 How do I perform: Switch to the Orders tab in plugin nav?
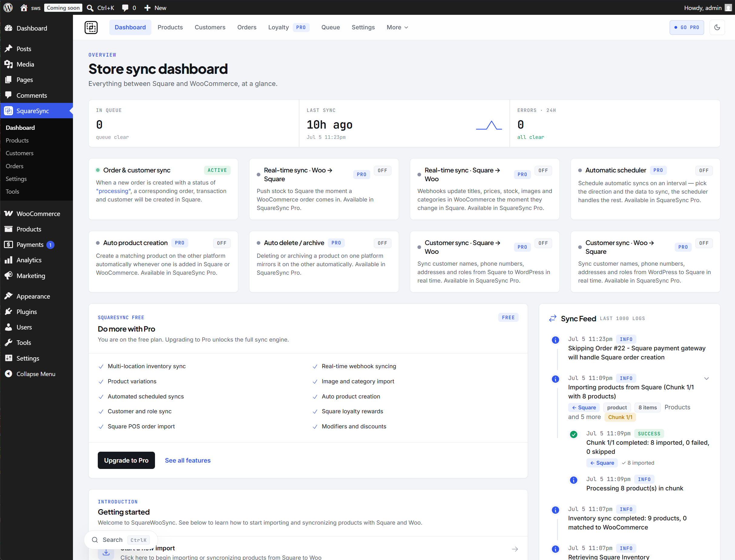247,27
